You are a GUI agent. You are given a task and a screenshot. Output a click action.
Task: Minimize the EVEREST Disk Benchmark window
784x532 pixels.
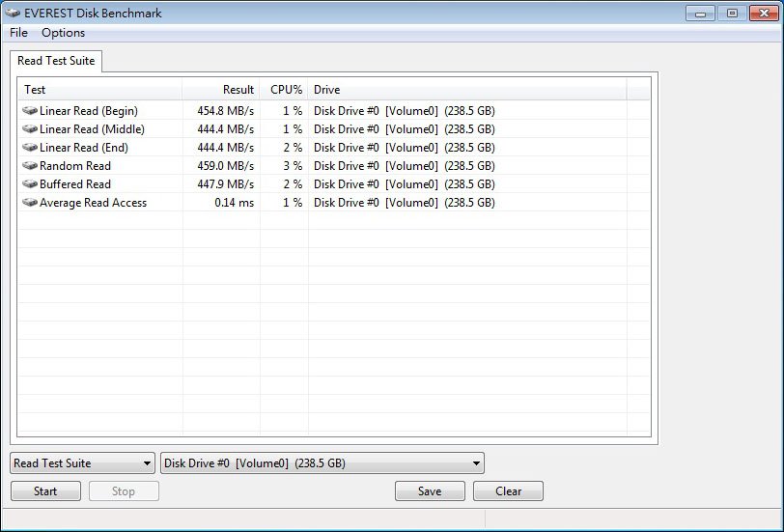[700, 13]
